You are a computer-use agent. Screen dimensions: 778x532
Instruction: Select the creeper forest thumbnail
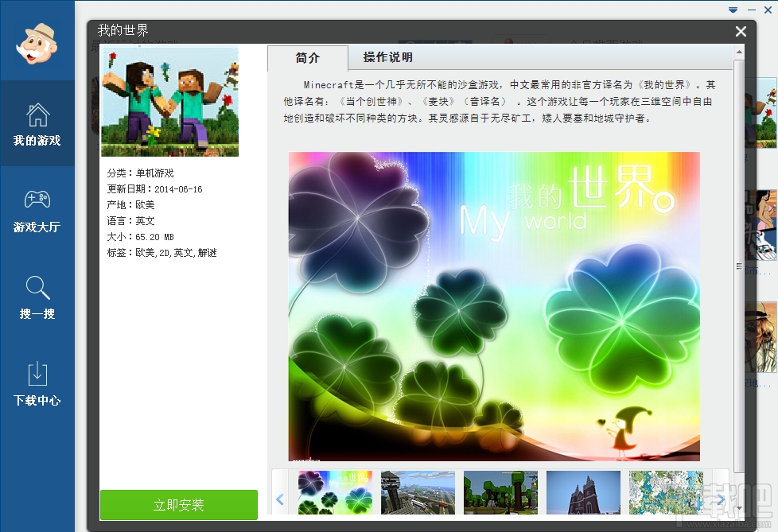pyautogui.click(x=500, y=493)
